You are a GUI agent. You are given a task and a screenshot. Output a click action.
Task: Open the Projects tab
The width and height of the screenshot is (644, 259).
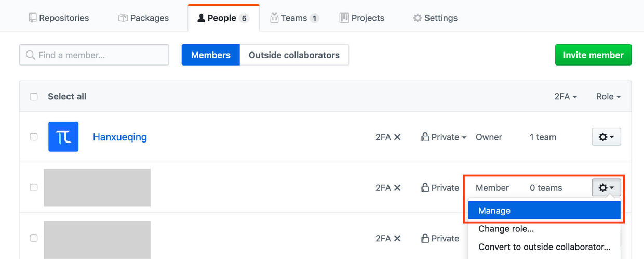click(x=362, y=18)
